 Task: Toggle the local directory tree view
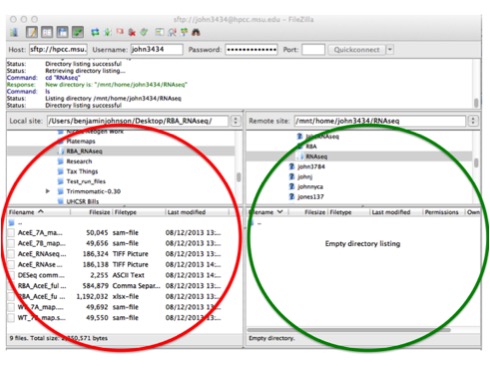[47, 32]
